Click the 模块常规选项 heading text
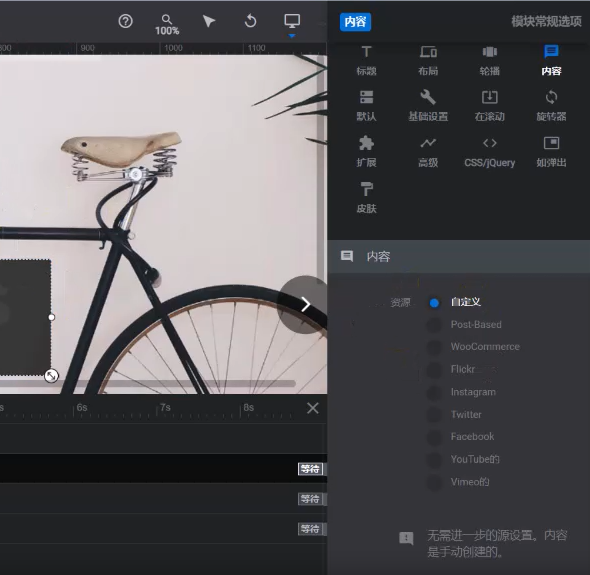 (x=546, y=22)
